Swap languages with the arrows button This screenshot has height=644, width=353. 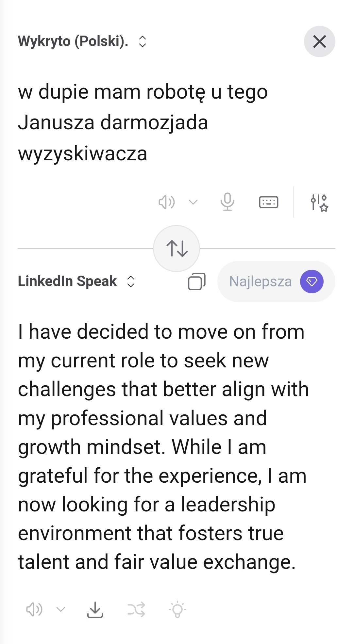[x=176, y=249]
